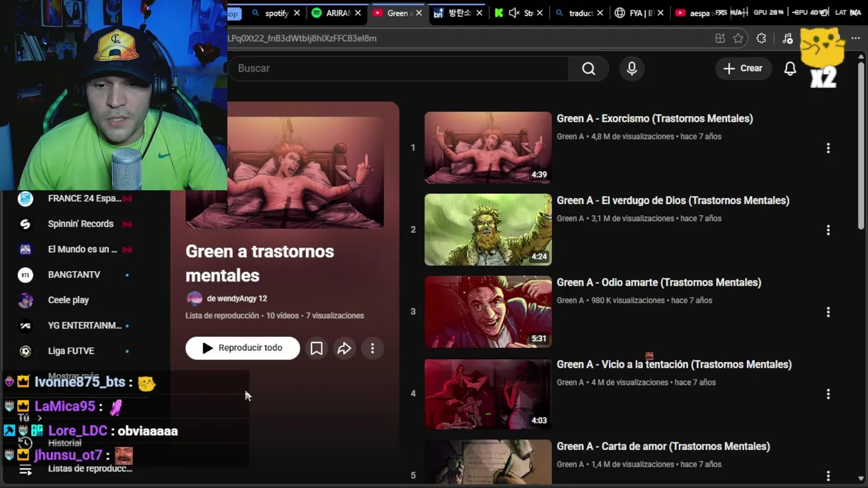Close the Green A YouTube tab
The height and width of the screenshot is (488, 868).
pyautogui.click(x=419, y=13)
